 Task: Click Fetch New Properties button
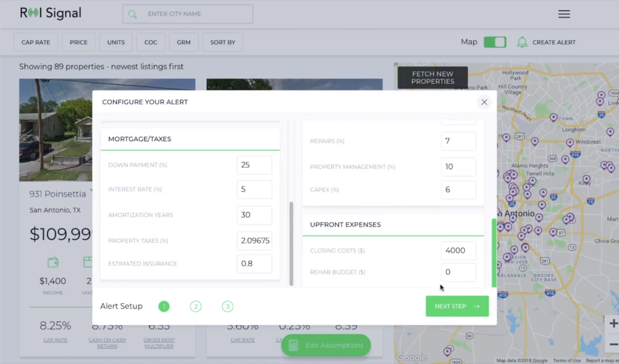point(432,78)
